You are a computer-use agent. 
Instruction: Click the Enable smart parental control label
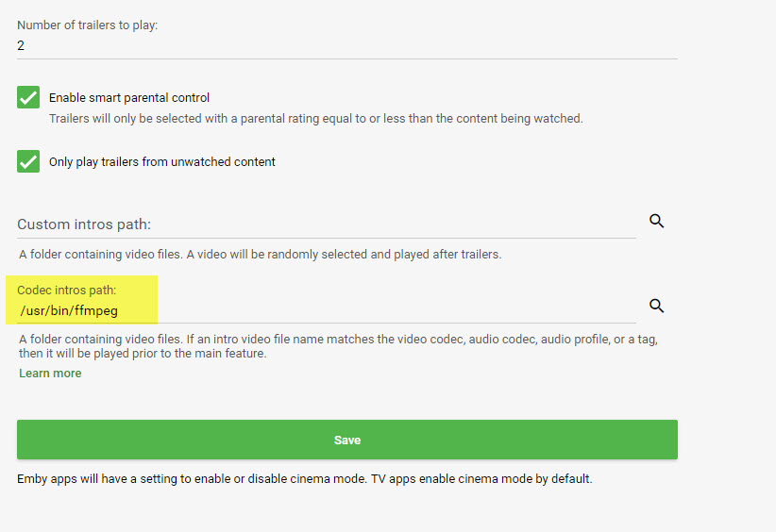click(129, 98)
